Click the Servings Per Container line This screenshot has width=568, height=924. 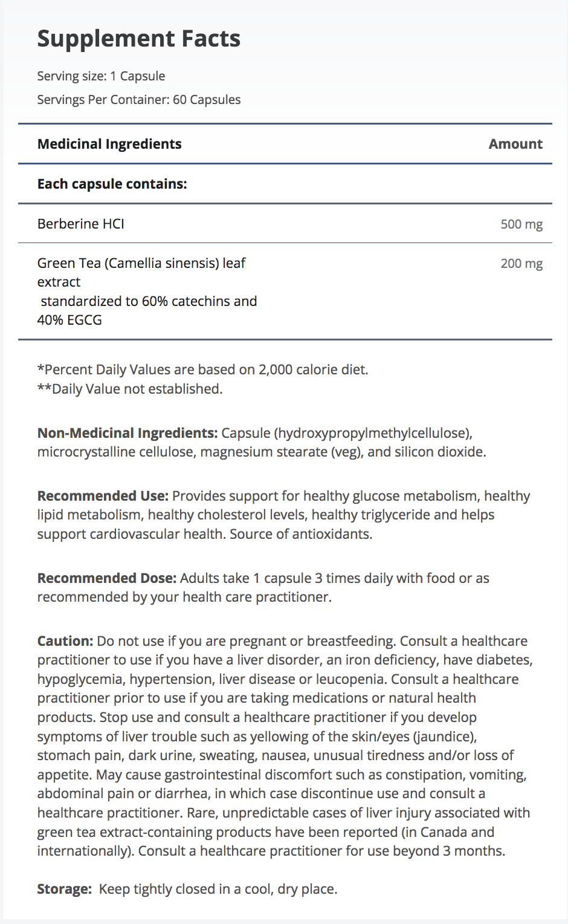(138, 100)
